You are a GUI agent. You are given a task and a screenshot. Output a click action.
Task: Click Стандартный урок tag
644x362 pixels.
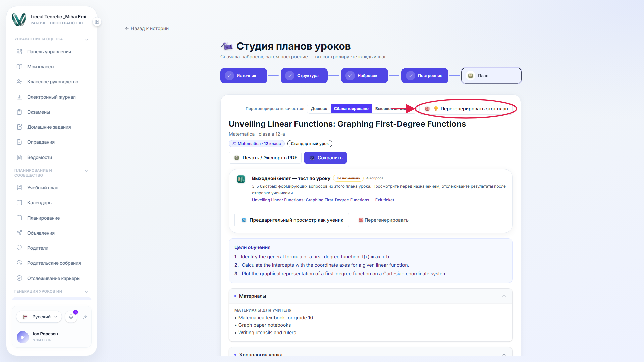[x=310, y=144]
